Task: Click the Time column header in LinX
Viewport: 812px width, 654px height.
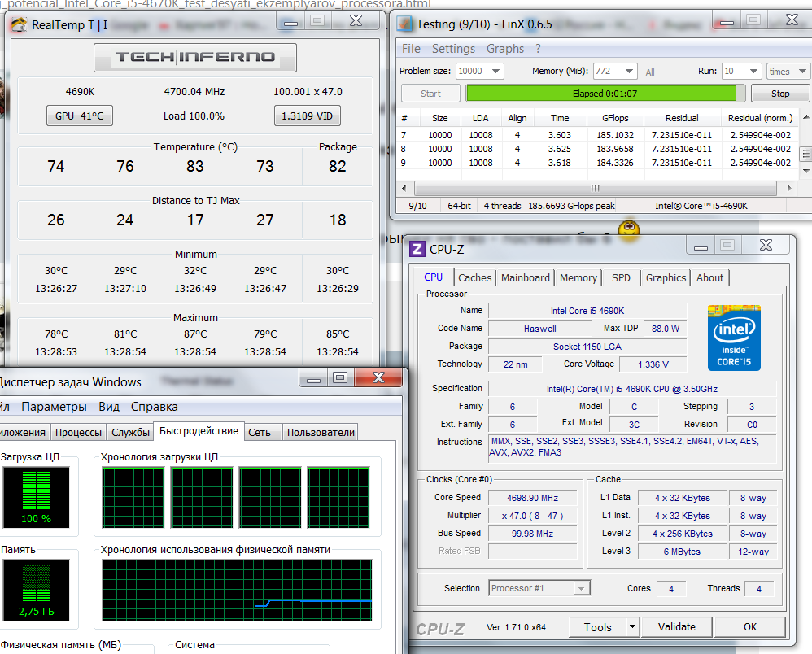Action: 560,118
